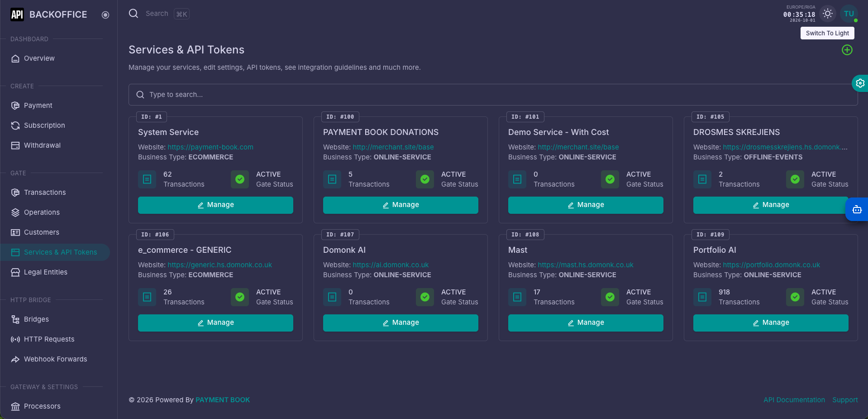Image resolution: width=868 pixels, height=419 pixels.
Task: Click System Service active status checkmark
Action: 240,179
